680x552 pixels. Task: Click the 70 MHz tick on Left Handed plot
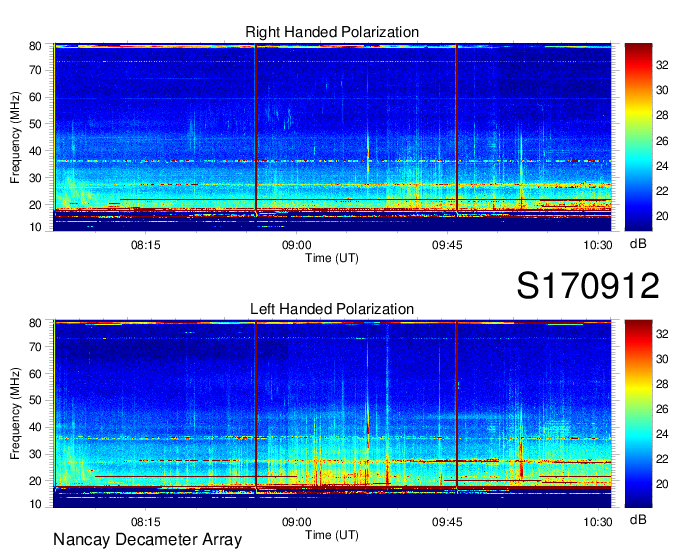coord(35,347)
